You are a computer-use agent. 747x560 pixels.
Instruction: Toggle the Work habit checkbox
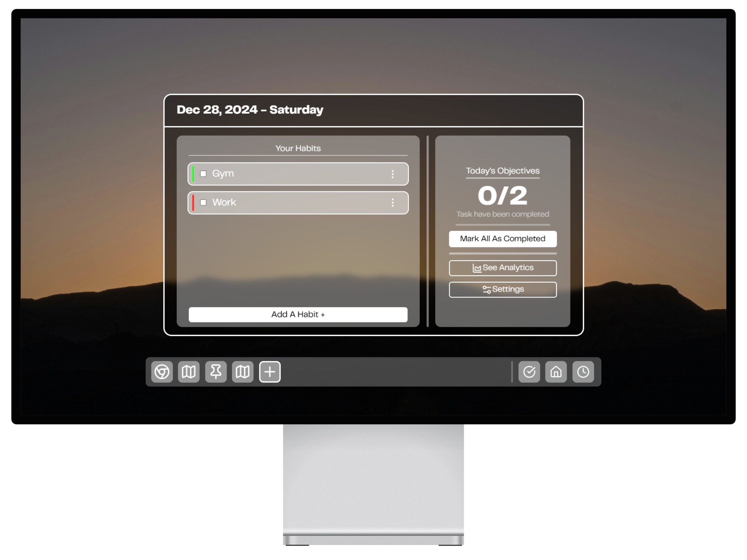[x=203, y=202]
